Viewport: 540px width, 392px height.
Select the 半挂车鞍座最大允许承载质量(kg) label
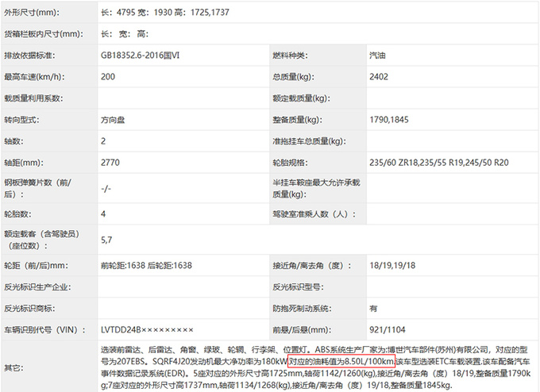tap(316, 188)
